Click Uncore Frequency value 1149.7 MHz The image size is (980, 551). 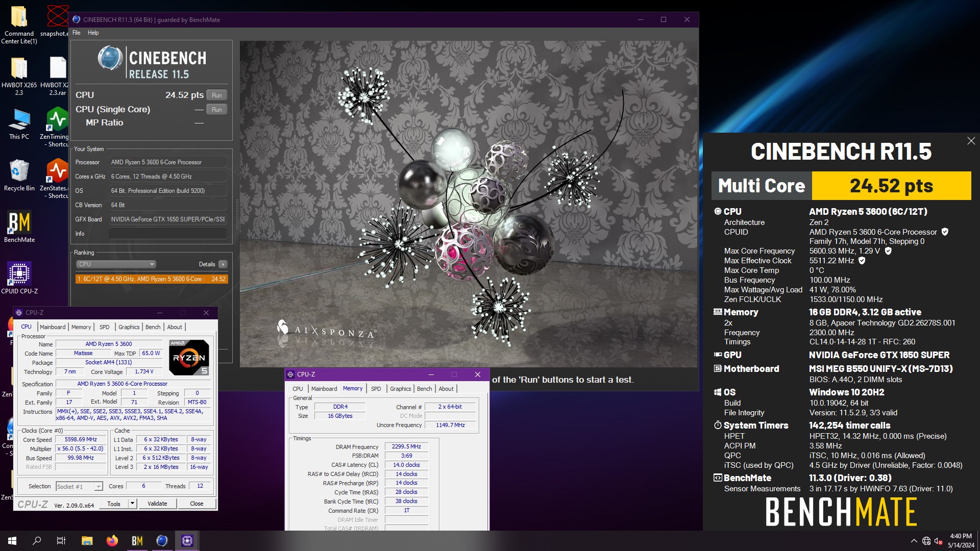coord(450,425)
